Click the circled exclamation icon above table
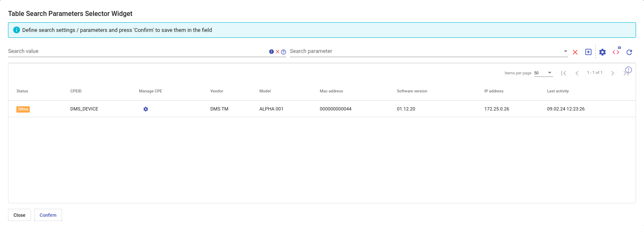 point(628,70)
